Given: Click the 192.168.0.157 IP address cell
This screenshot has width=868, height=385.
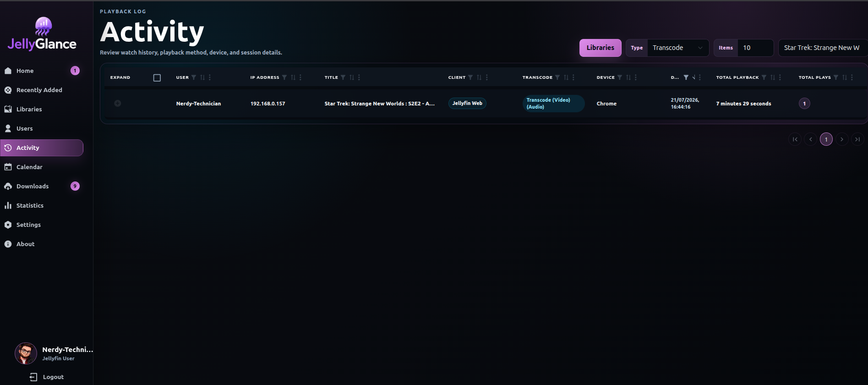Looking at the screenshot, I should (x=267, y=104).
